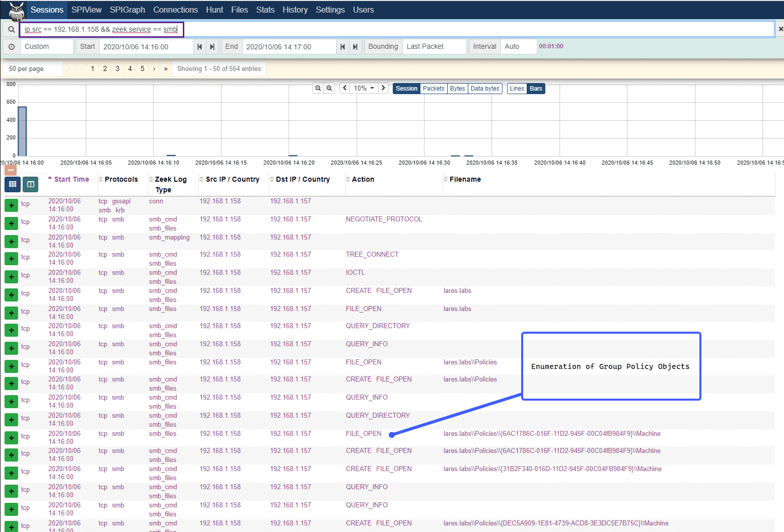Open the column visibility grid button
784x532 pixels.
pyautogui.click(x=13, y=185)
